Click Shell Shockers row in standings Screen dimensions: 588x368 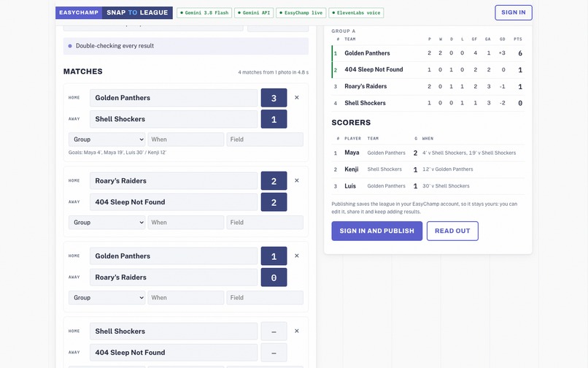pos(428,103)
